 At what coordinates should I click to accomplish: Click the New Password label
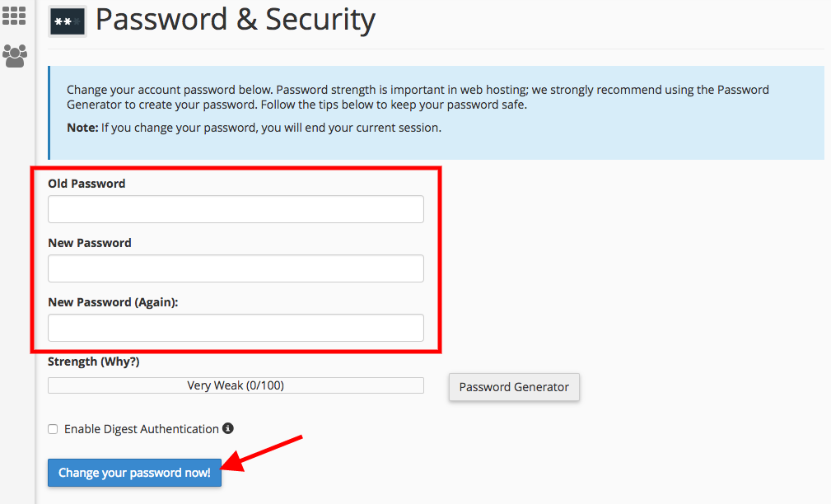click(x=90, y=243)
